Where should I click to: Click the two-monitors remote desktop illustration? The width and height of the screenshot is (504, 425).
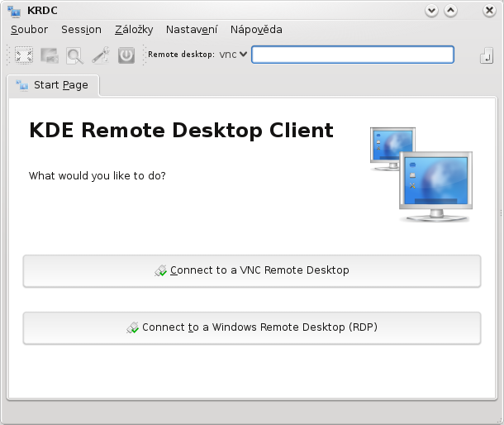click(x=421, y=174)
